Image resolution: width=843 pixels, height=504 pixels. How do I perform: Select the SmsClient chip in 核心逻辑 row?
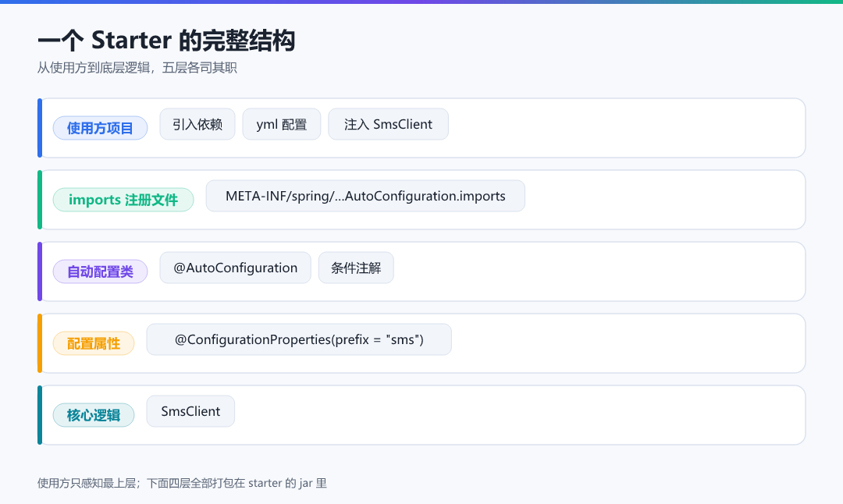(x=190, y=411)
